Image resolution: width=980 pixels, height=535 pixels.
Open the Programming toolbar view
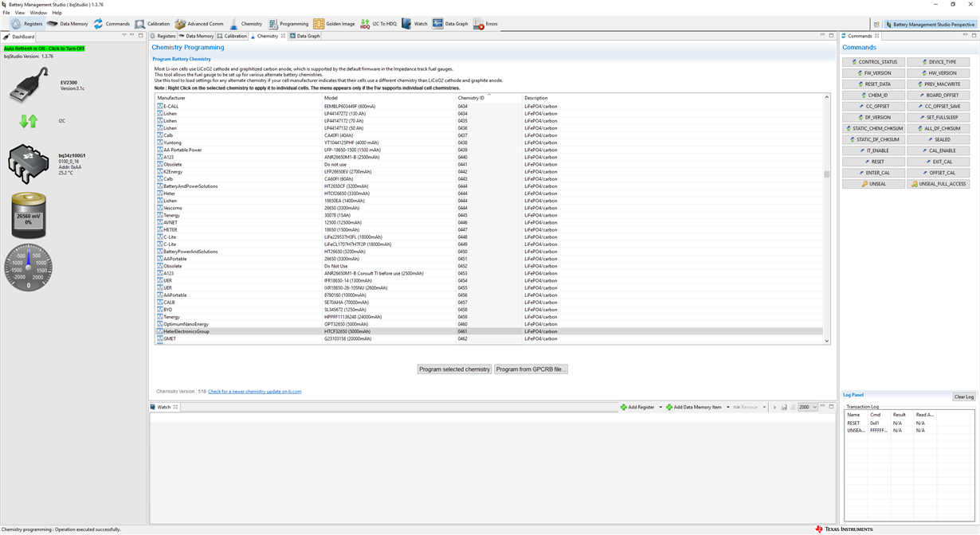pyautogui.click(x=288, y=24)
